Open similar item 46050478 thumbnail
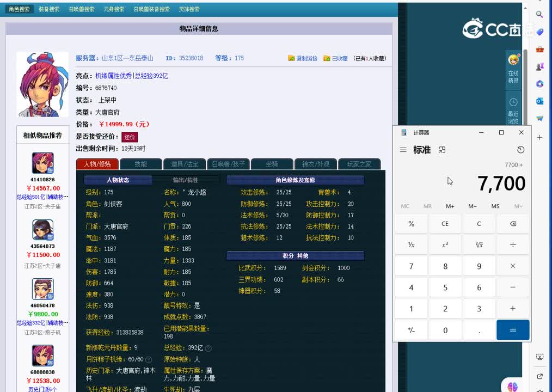This screenshot has height=392, width=552. tap(42, 289)
